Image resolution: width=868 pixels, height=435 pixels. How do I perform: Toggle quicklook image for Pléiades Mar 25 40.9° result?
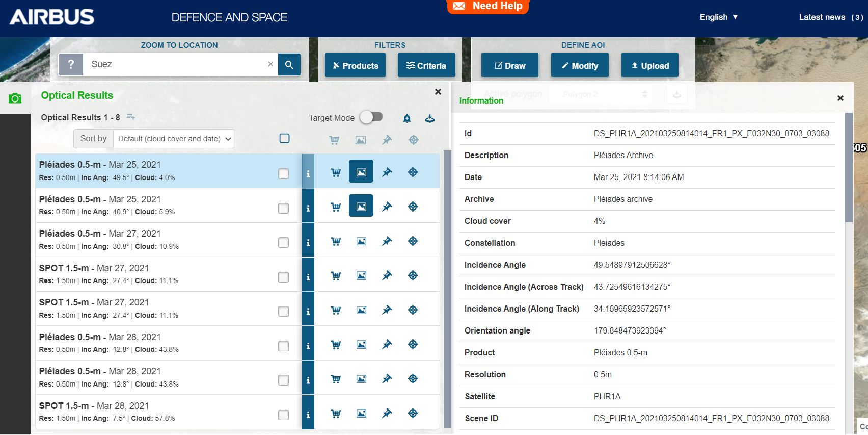click(x=361, y=206)
